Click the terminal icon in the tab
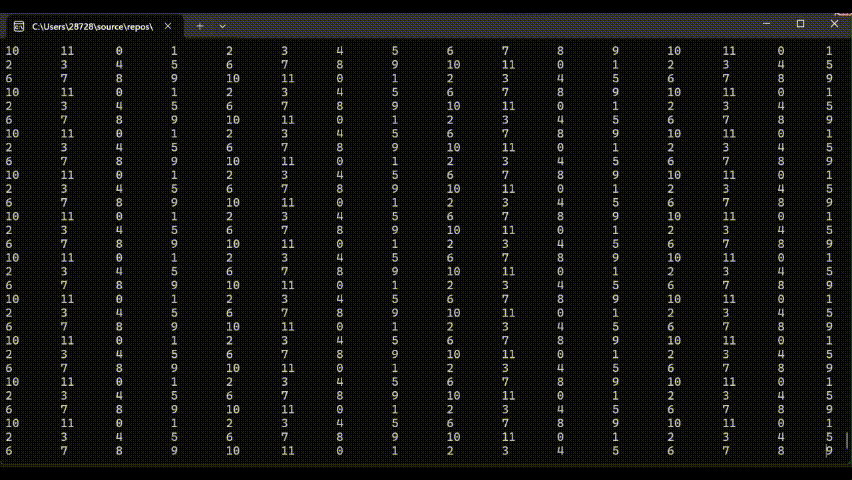The image size is (852, 480). (x=19, y=26)
